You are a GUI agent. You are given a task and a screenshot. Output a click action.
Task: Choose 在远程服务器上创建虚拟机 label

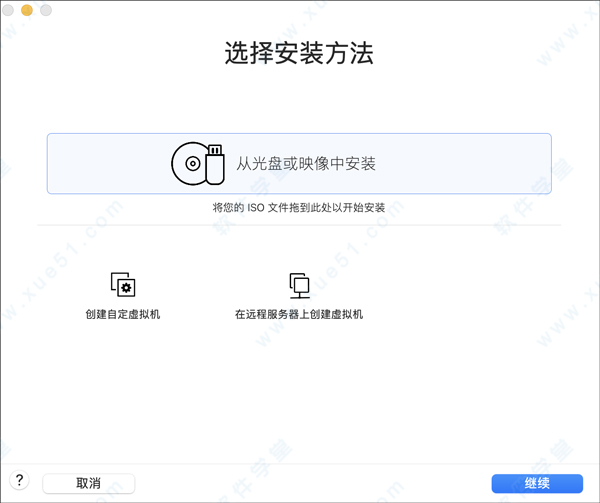tap(299, 314)
